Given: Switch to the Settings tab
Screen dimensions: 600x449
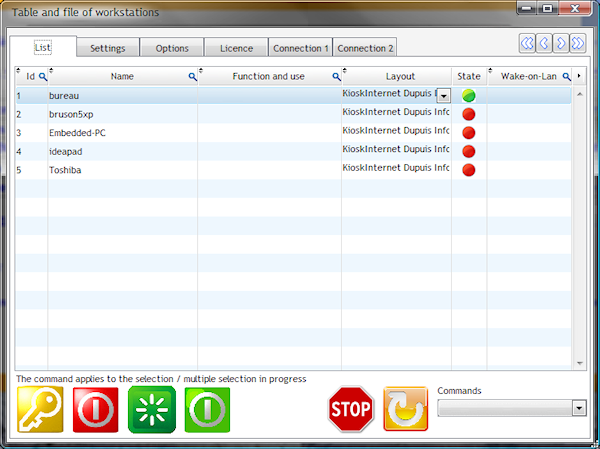Looking at the screenshot, I should [107, 48].
